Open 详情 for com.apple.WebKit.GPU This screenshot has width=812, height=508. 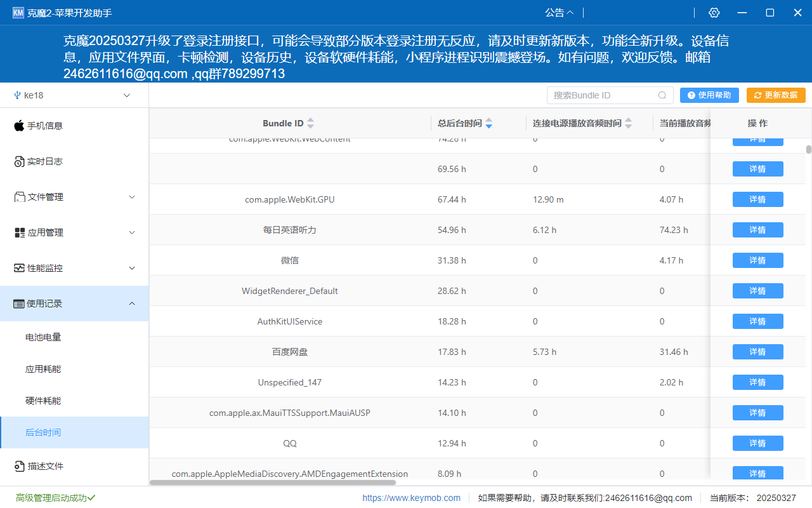point(757,199)
